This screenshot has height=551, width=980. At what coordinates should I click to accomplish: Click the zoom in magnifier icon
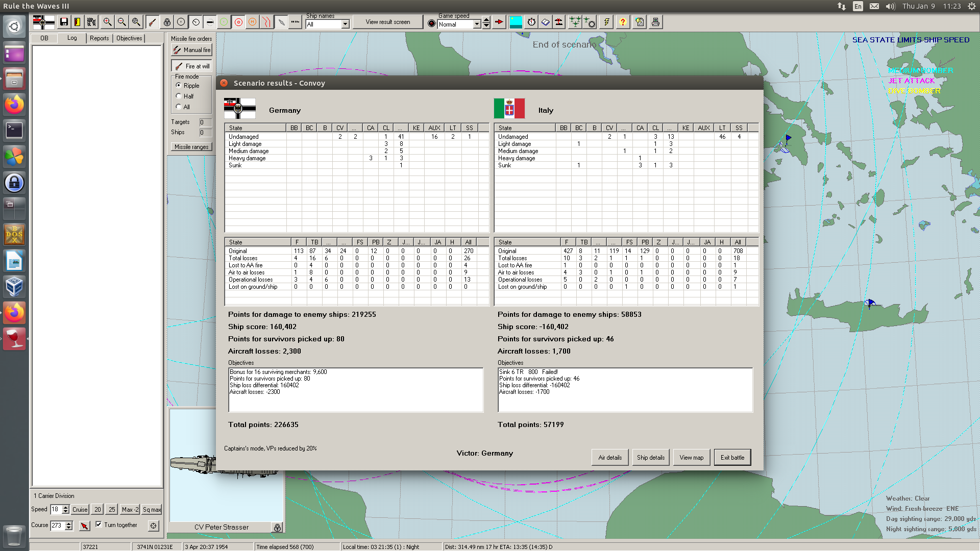point(107,22)
